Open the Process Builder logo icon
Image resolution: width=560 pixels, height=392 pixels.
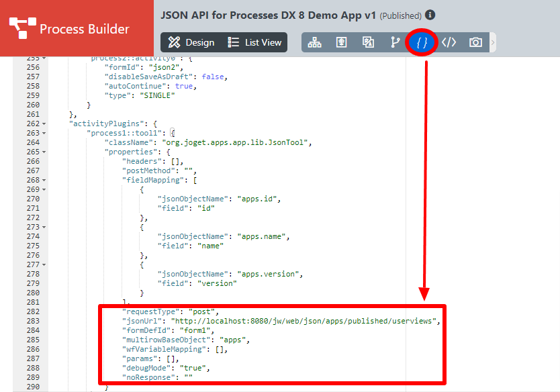23,28
